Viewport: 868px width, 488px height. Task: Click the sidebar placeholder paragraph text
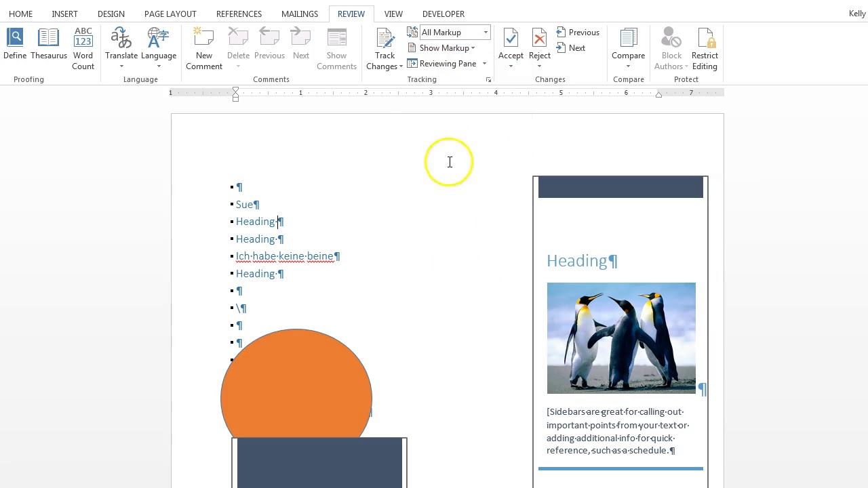(x=617, y=431)
